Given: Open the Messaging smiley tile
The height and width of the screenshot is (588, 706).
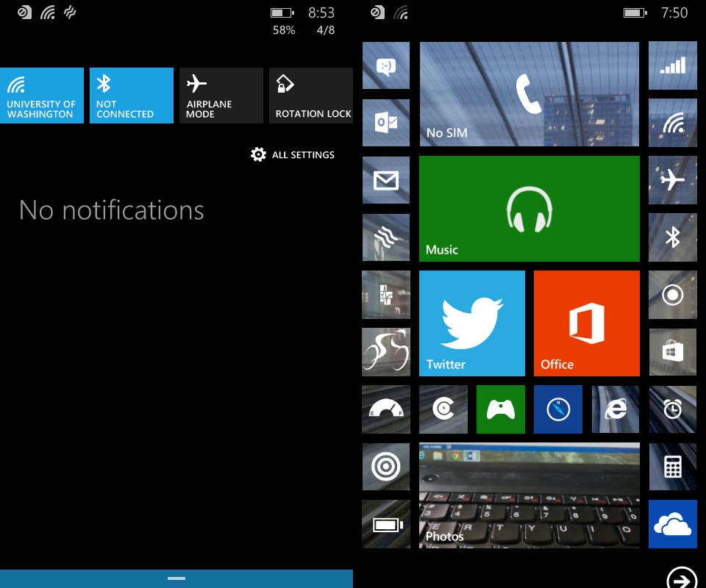Looking at the screenshot, I should coord(386,65).
